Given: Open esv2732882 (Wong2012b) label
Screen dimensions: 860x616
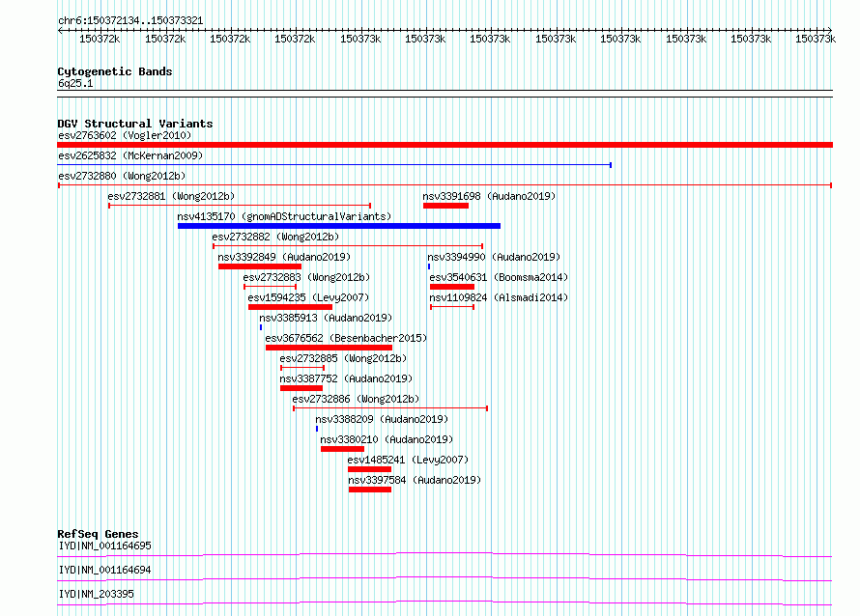Looking at the screenshot, I should click(275, 237).
